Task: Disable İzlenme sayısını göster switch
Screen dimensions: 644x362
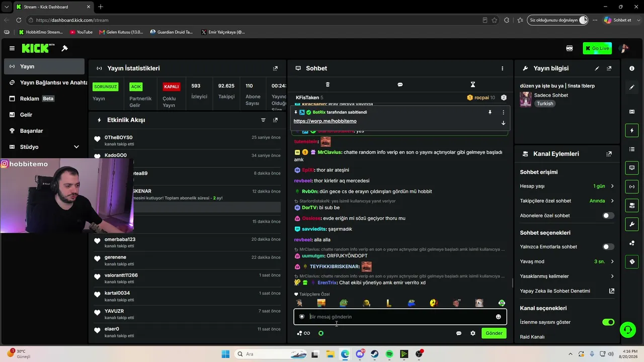Action: point(608,322)
